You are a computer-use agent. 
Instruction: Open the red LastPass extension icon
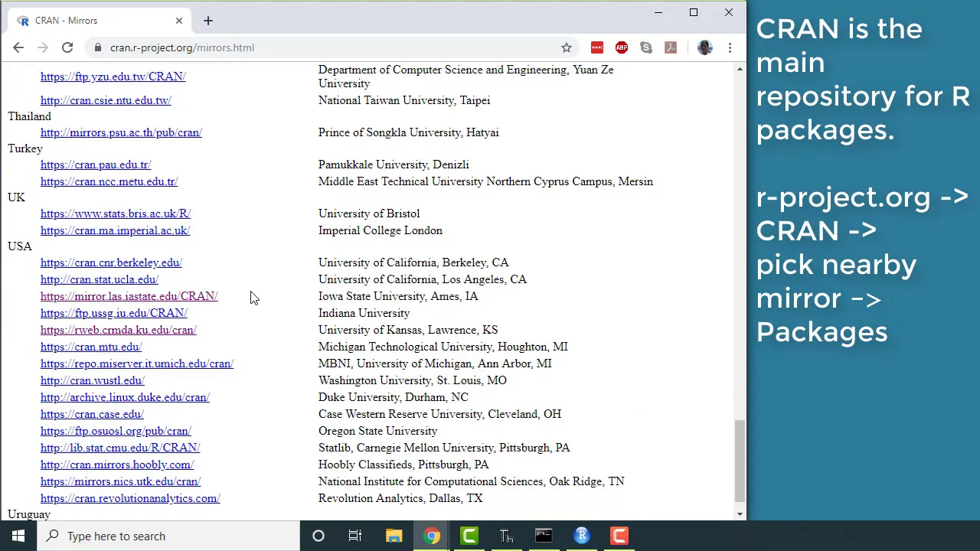597,47
